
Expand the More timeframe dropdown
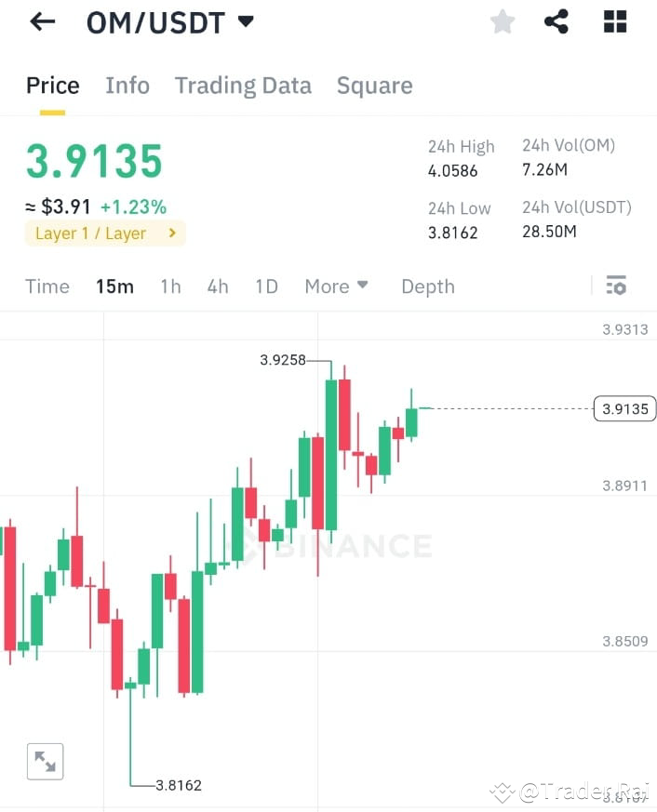(336, 286)
